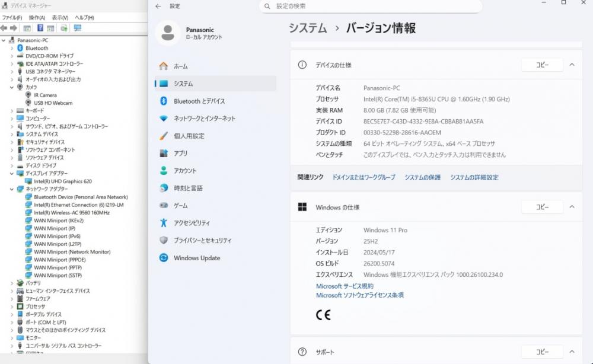Open the ファイル(F) menu
This screenshot has width=593, height=364.
(12, 17)
